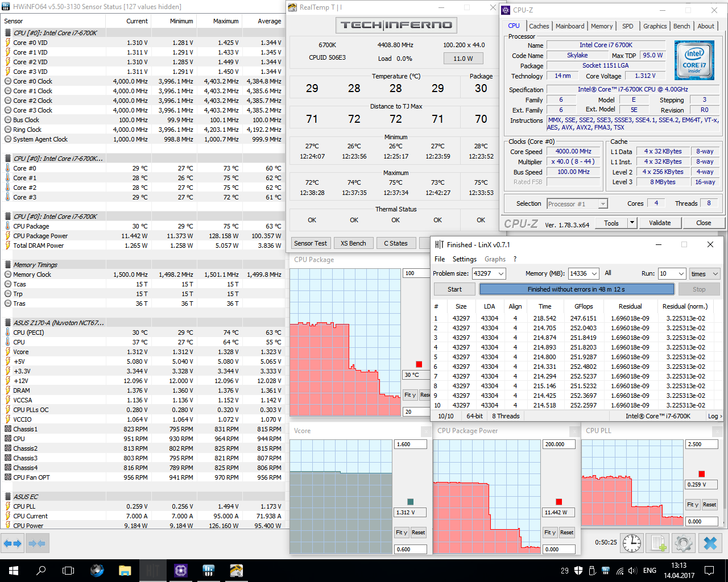Click the clock reset icon in HWiNFO
Screen dimensions: 728x582
coord(632,543)
